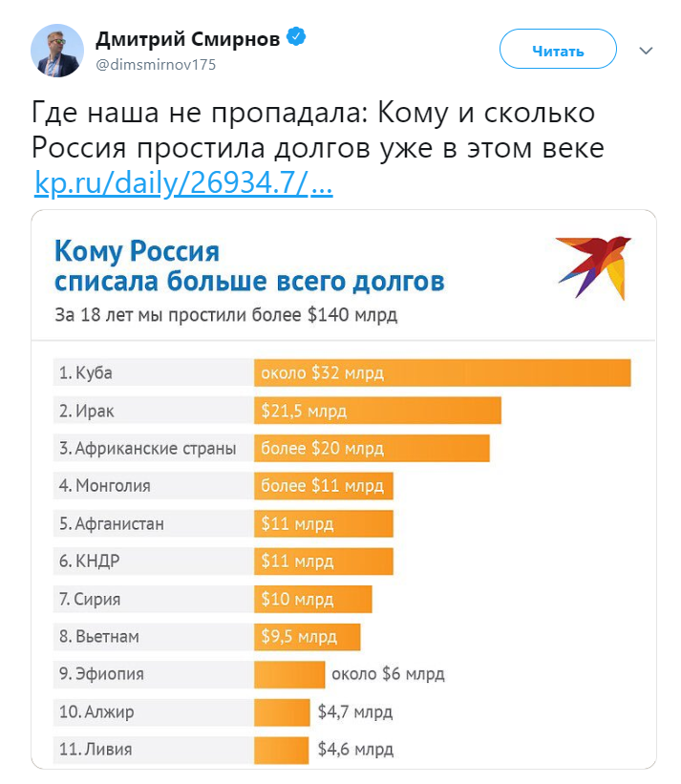Viewport: 681px width, 784px height.
Task: Click the blue verified badge
Action: tap(296, 36)
